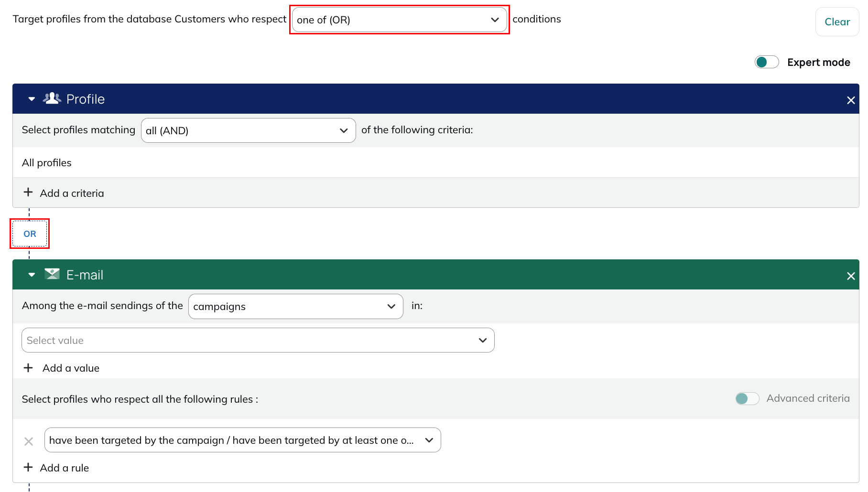Click the Profile people icon
Image resolution: width=868 pixels, height=492 pixels.
pyautogui.click(x=52, y=98)
